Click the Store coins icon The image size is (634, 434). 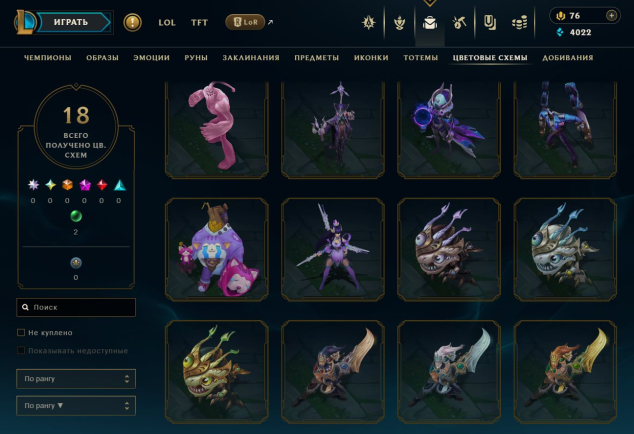519,23
